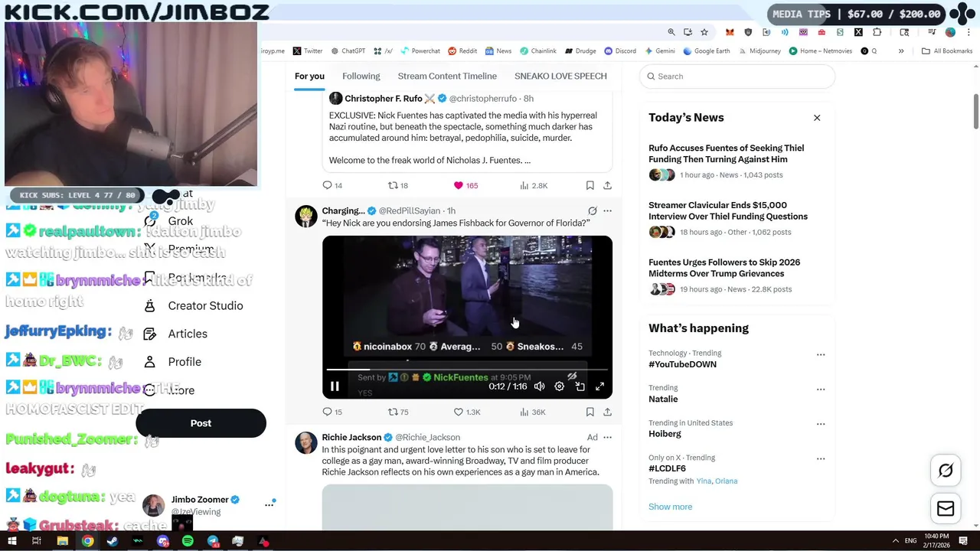Repost Christopher F. Rufo's post with 18 reposts
The image size is (980, 551).
pyautogui.click(x=398, y=185)
